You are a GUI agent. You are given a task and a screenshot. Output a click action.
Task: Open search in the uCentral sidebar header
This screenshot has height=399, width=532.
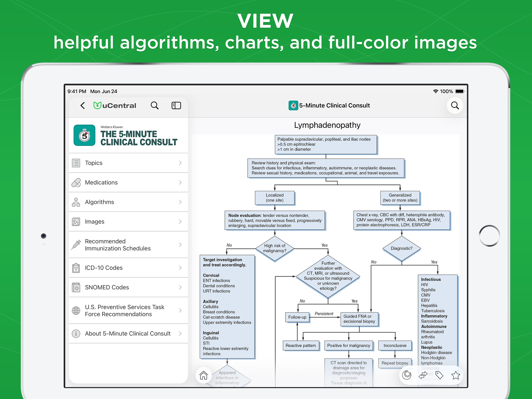coord(154,105)
